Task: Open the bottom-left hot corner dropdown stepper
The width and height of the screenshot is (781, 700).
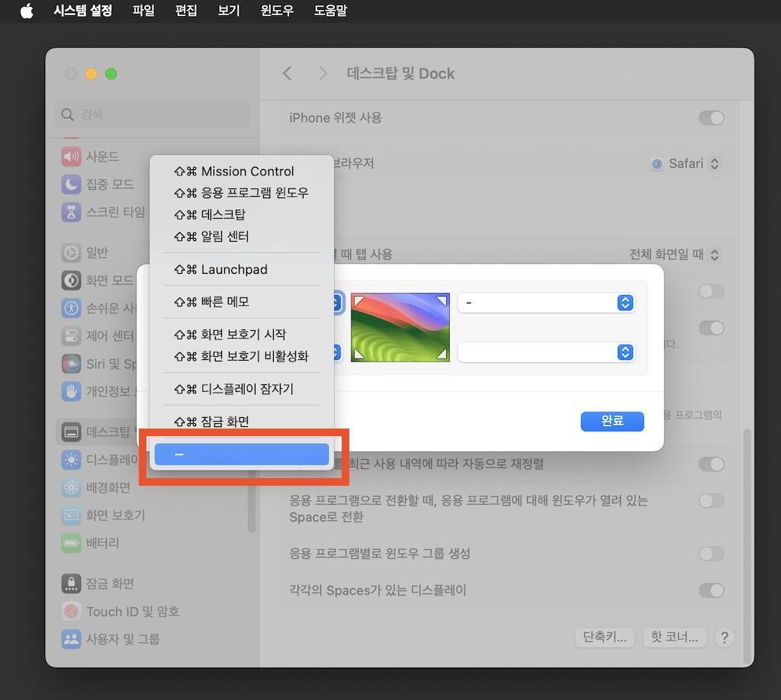Action: tap(337, 352)
